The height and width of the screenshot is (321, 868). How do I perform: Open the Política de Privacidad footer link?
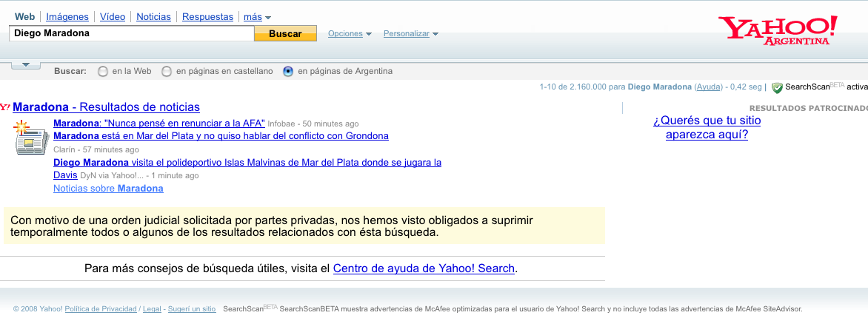[x=101, y=309]
